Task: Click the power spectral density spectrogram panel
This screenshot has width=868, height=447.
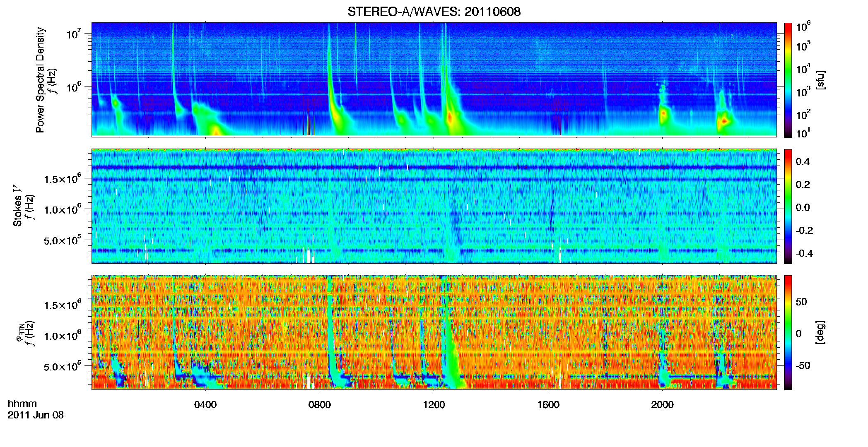Action: click(434, 79)
